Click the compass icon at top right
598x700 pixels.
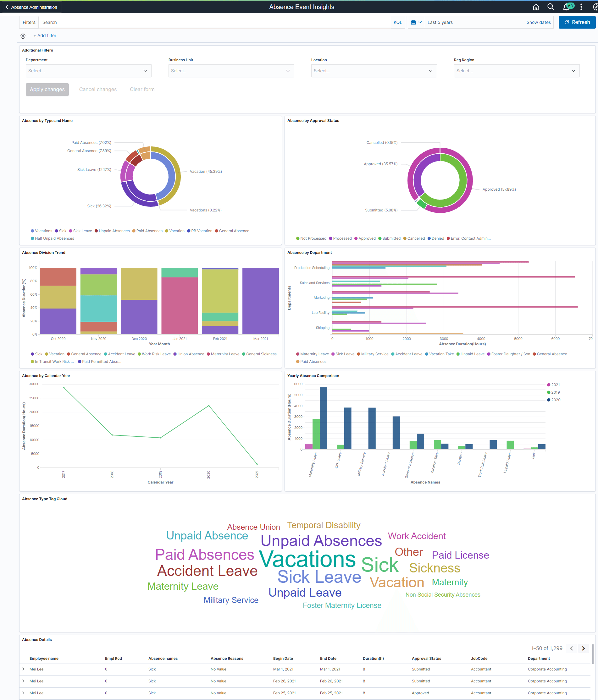[x=595, y=7]
